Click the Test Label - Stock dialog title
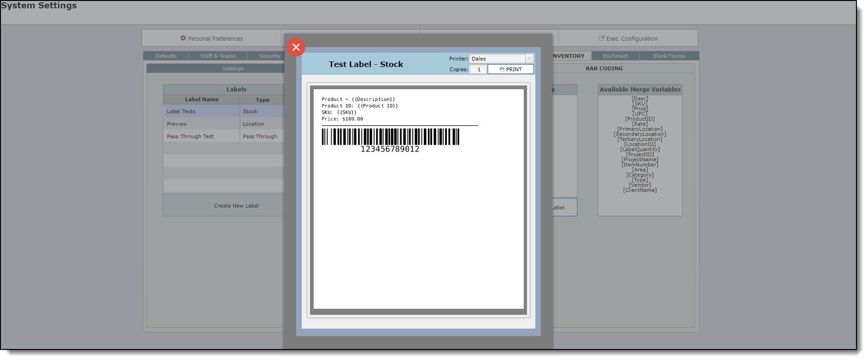Screen dimensions: 868x361 click(x=366, y=64)
